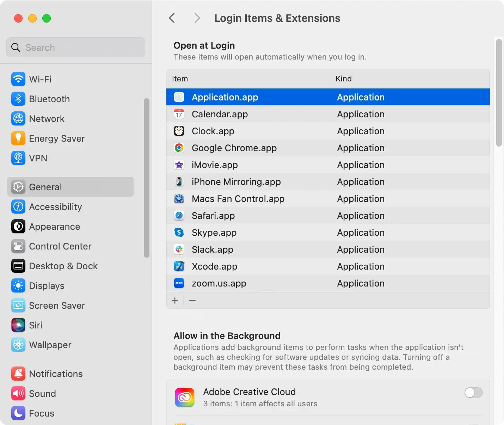Click the Sound speaker icon

click(x=18, y=393)
